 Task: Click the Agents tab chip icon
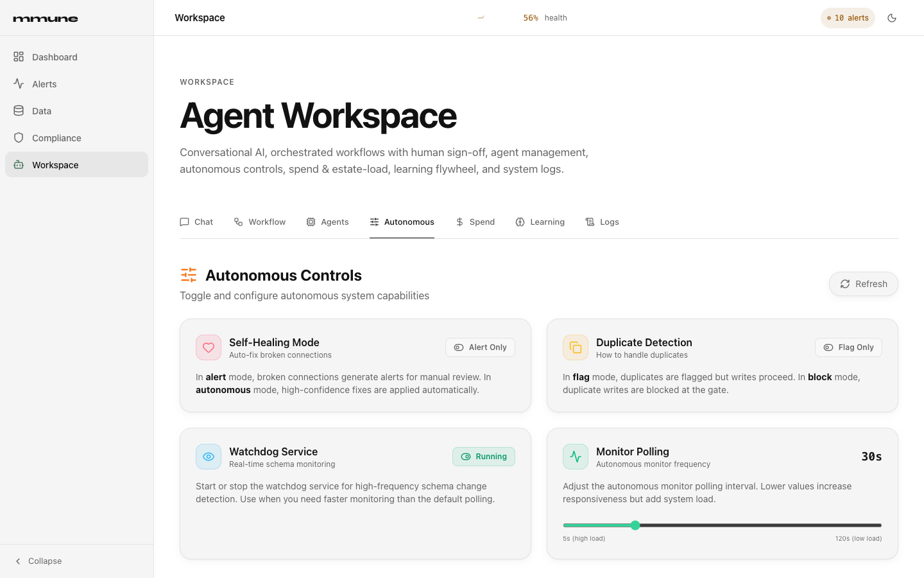pos(311,222)
